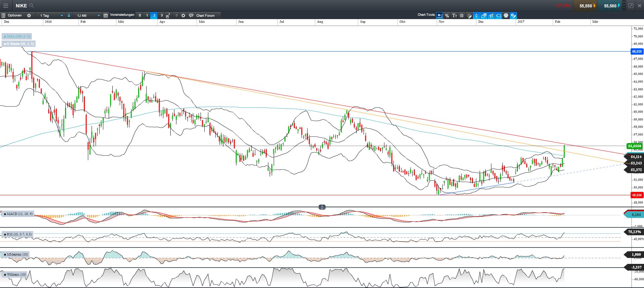Screen dimensions: 644x288
Task: Click the SMA (200, 0, S) indicator label
Action: click(x=17, y=37)
